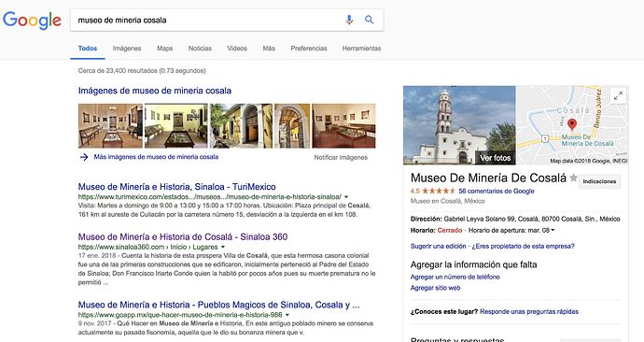The width and height of the screenshot is (644, 342).
Task: Expand the Más menu
Action: [269, 49]
